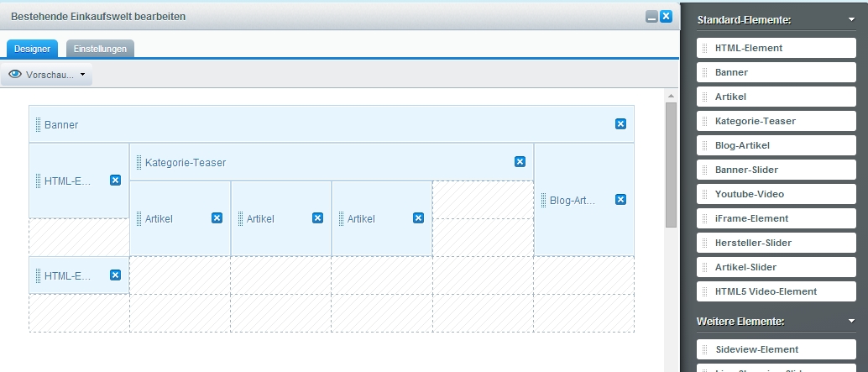The image size is (868, 372).
Task: Remove the third Artikel element
Action: [x=418, y=218]
